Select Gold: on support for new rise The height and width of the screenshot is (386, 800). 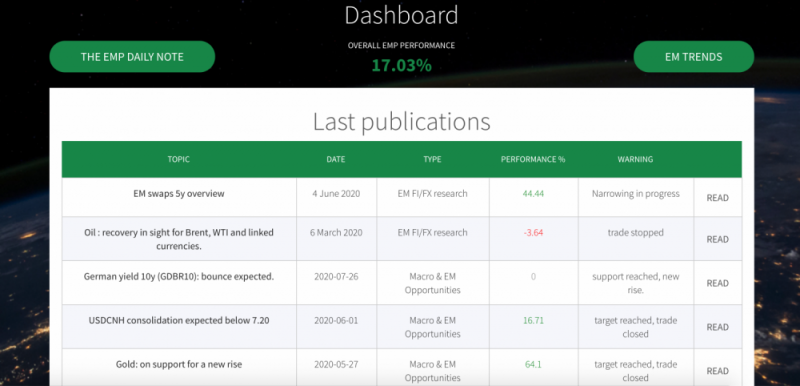pyautogui.click(x=179, y=365)
